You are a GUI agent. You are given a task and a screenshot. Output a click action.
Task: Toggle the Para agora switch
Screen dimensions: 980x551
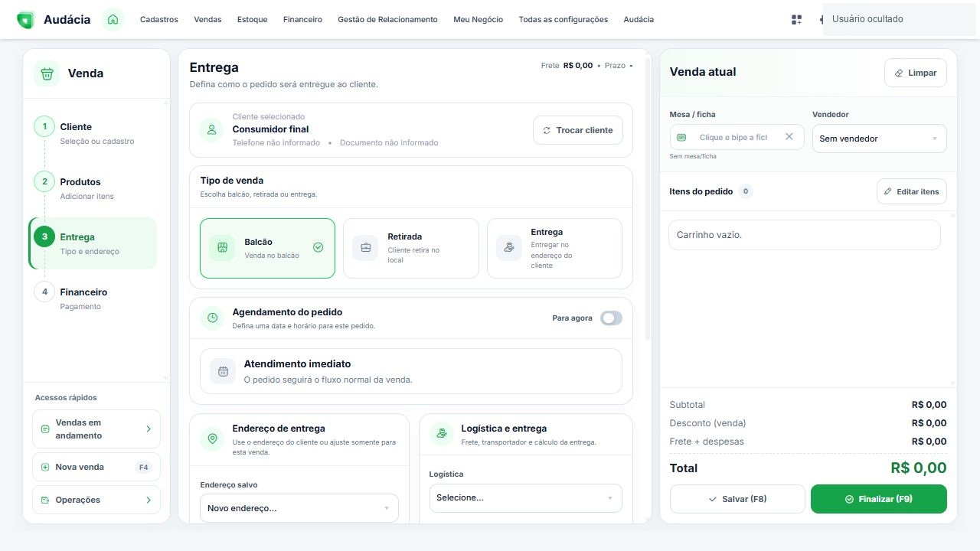pos(611,318)
